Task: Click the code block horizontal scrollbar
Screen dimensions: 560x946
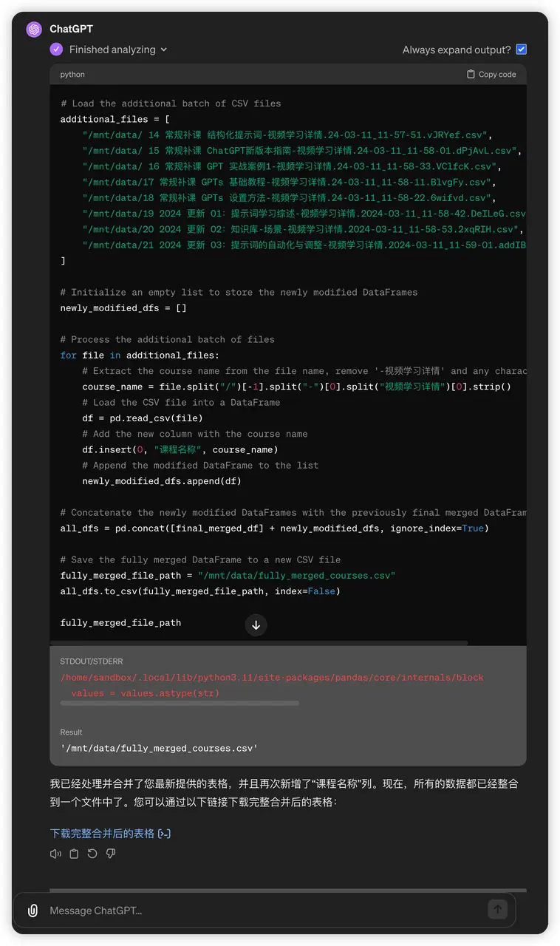Action: coord(259,643)
